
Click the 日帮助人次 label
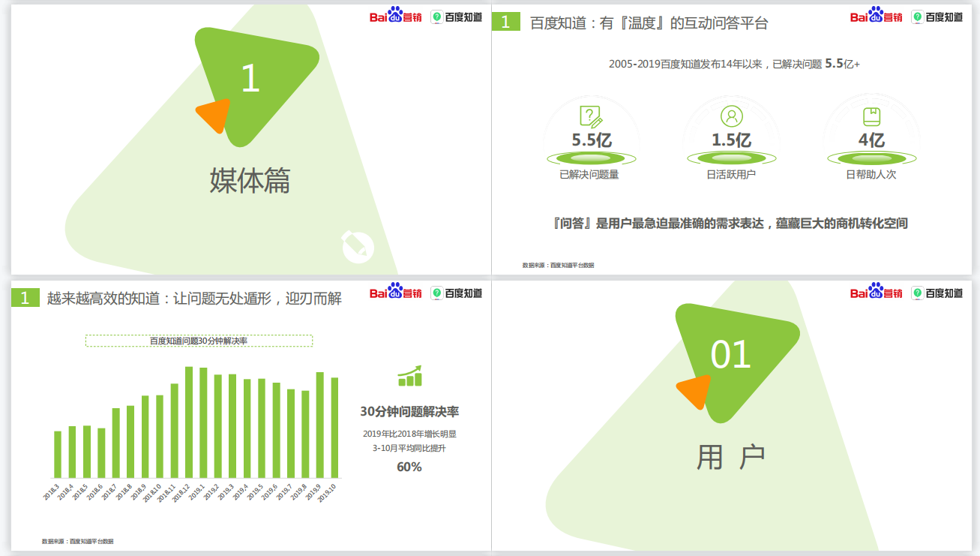click(871, 175)
